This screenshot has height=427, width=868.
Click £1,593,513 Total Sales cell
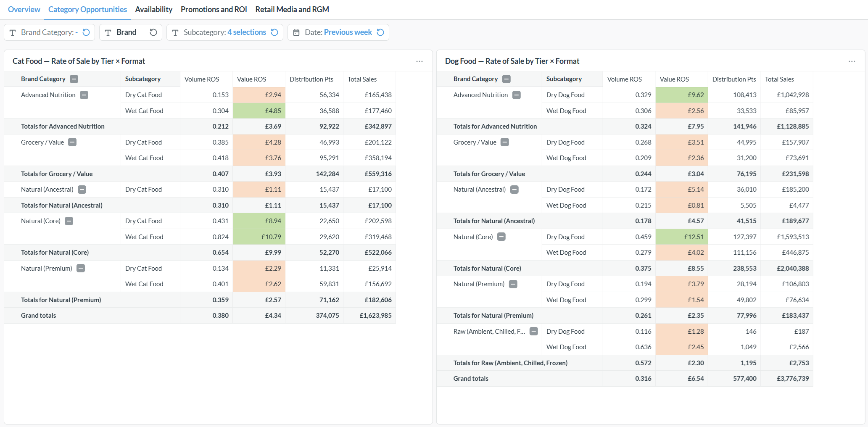[x=787, y=237]
